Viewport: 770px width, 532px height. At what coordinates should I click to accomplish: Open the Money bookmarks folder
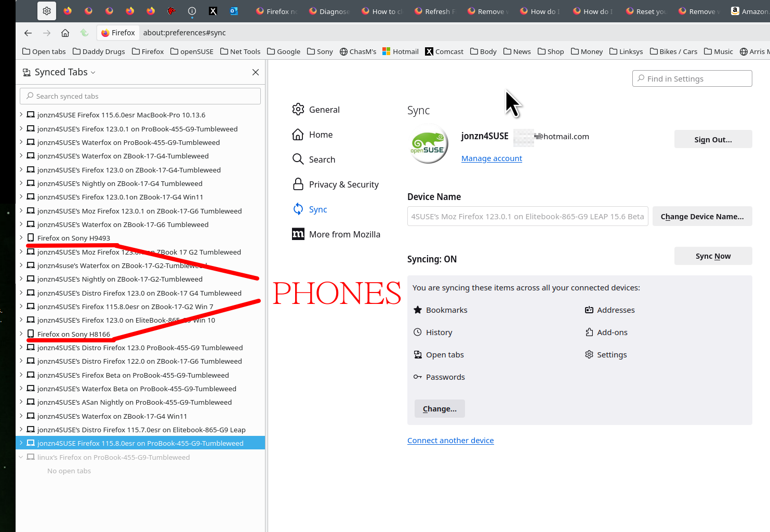click(x=587, y=51)
